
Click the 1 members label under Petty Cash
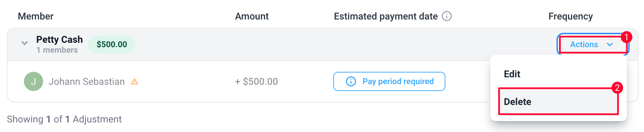tap(57, 50)
